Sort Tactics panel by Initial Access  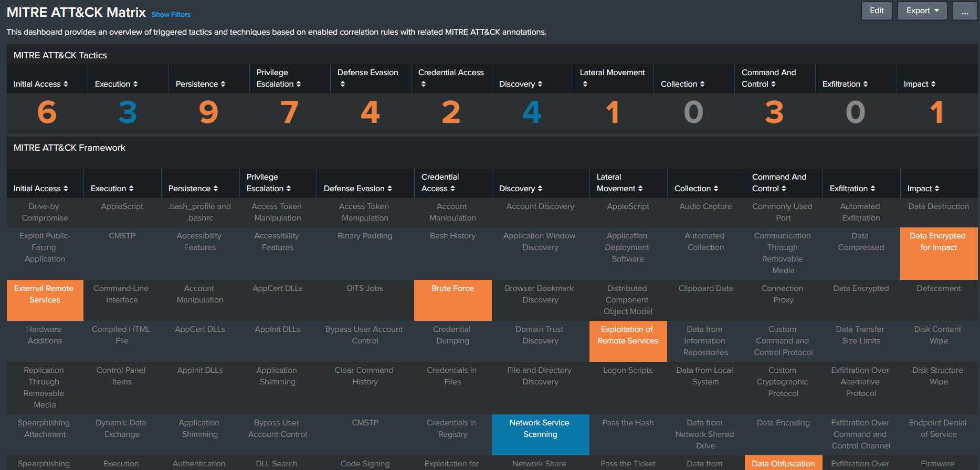click(x=41, y=84)
